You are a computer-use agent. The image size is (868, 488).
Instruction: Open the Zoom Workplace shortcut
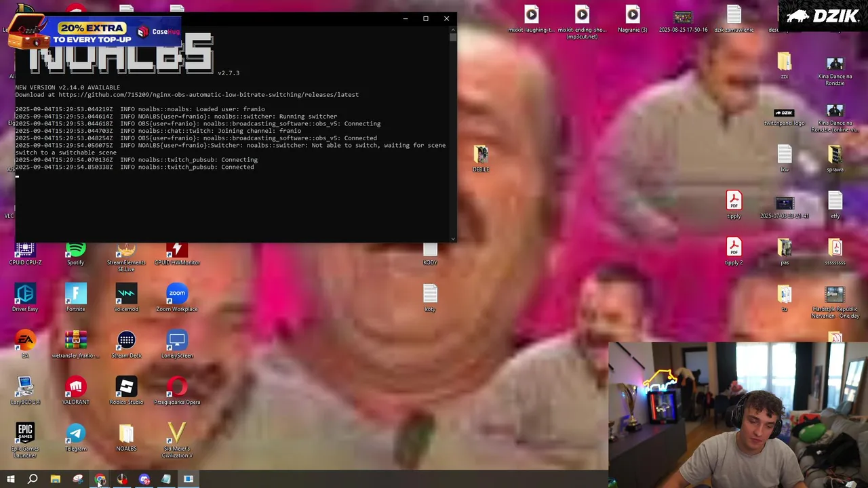tap(177, 298)
